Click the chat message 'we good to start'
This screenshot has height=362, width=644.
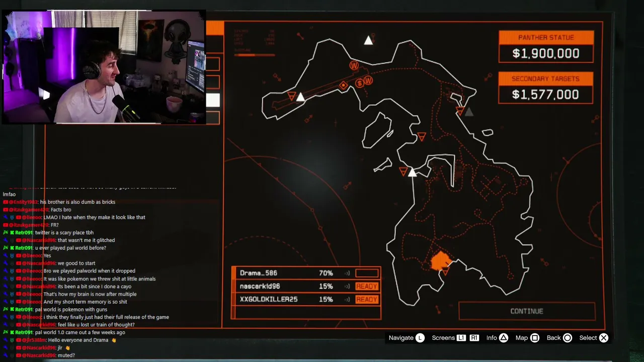pyautogui.click(x=76, y=263)
